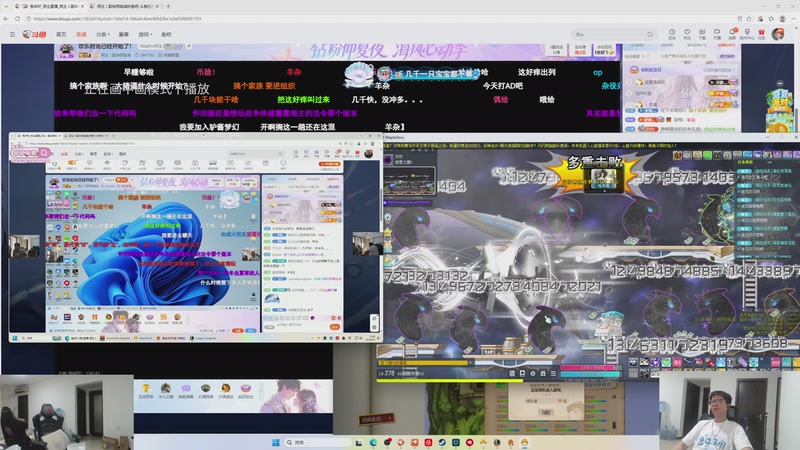
Task: Open the Windows Start menu
Action: tap(276, 442)
